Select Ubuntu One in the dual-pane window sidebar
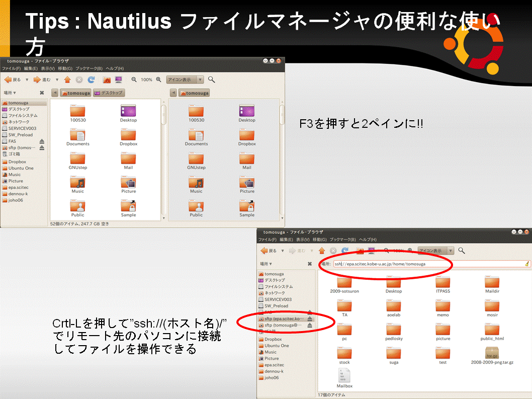This screenshot has height=399, width=532. click(22, 168)
